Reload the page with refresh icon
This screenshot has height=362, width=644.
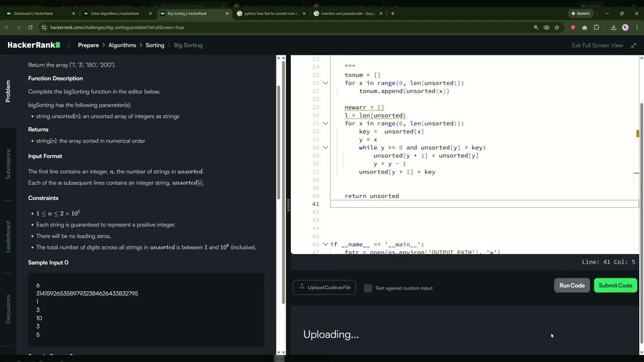point(30,27)
